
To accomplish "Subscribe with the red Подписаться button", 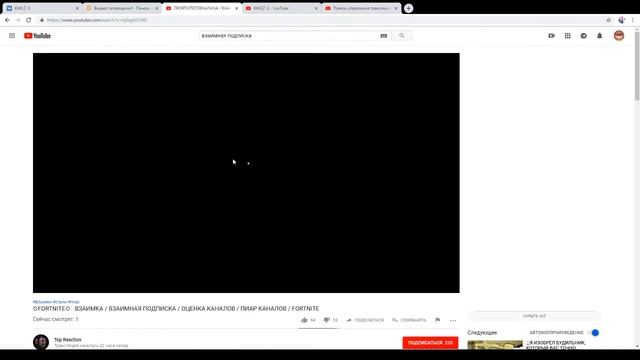I will click(430, 343).
